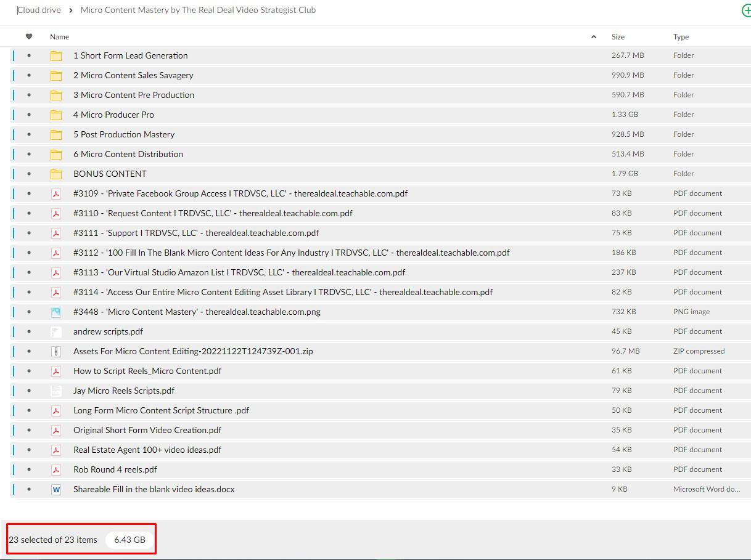The image size is (751, 560).
Task: Click the PDF icon beside the #3109 file
Action: pos(56,193)
